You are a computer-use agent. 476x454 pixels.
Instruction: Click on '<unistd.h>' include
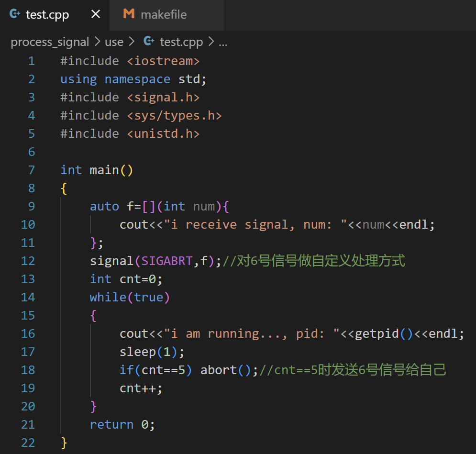pyautogui.click(x=163, y=134)
